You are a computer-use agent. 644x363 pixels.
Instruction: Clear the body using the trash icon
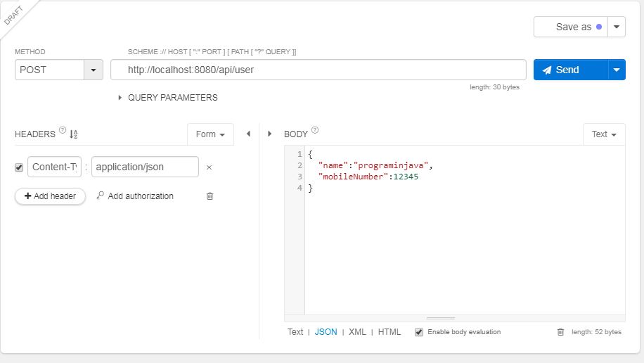[x=560, y=332]
